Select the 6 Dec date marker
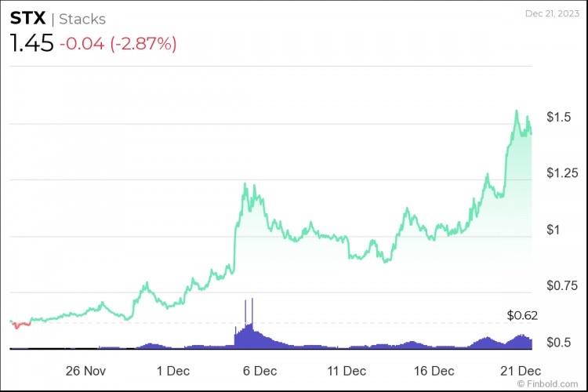Screen dimensions: 588x392 (x=260, y=370)
